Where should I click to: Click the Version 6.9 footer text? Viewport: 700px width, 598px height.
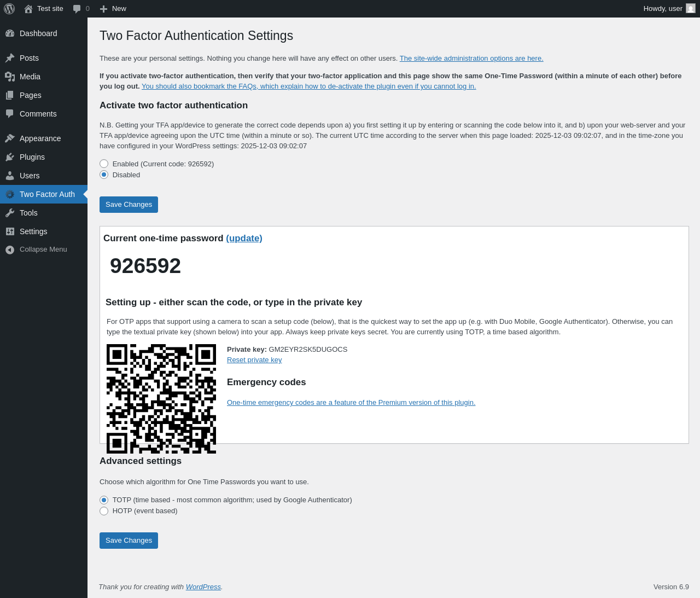pos(671,587)
